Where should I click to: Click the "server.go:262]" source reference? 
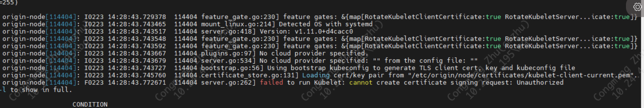tap(228, 82)
